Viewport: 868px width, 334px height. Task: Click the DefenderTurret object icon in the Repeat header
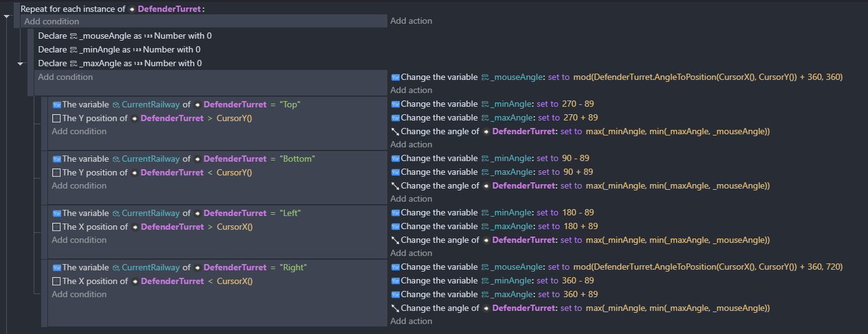click(x=132, y=9)
